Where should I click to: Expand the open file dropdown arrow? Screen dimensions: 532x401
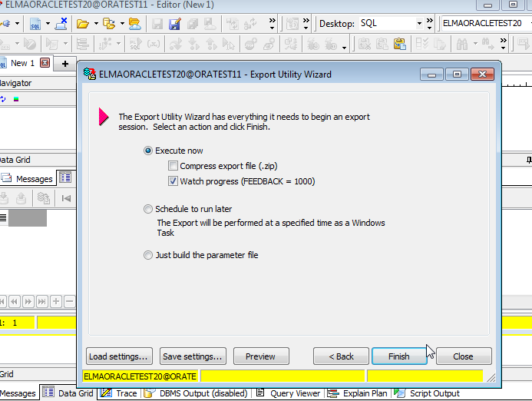point(95,24)
